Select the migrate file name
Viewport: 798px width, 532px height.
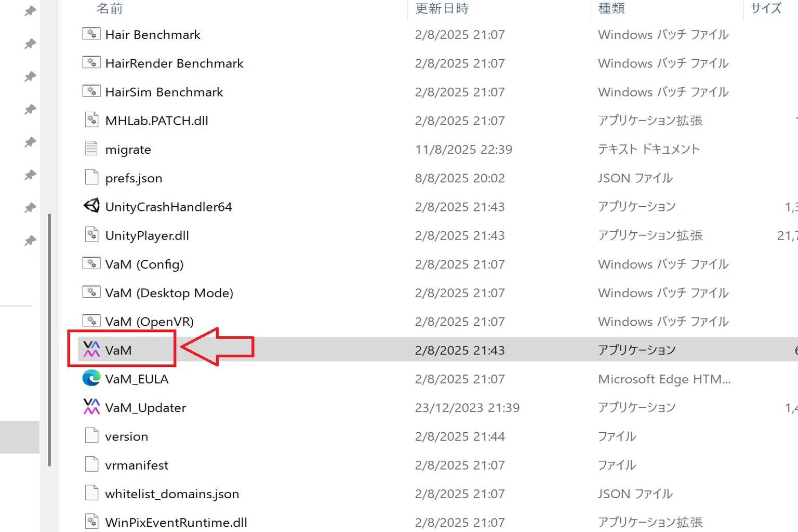(128, 150)
